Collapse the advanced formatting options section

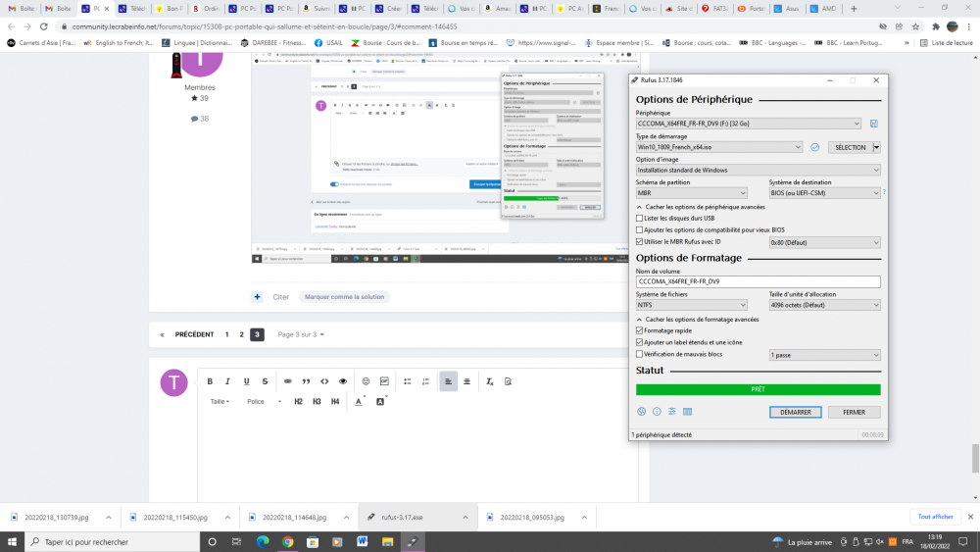[640, 320]
